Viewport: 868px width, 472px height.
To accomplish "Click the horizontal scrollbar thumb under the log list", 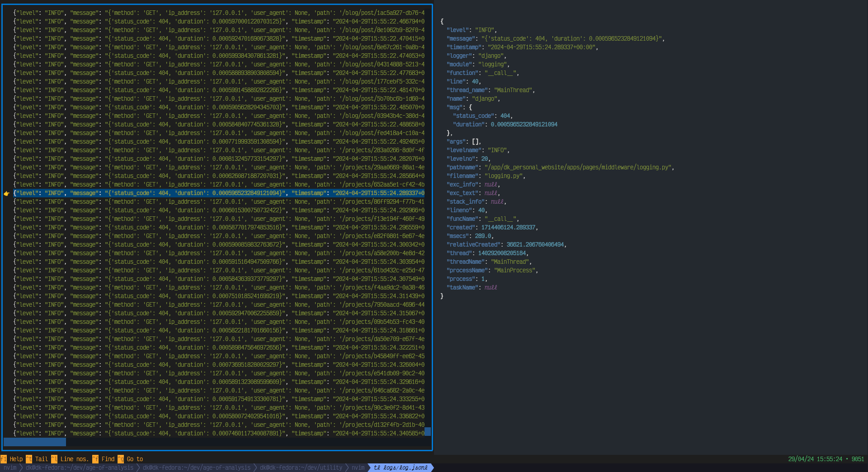I will 35,442.
